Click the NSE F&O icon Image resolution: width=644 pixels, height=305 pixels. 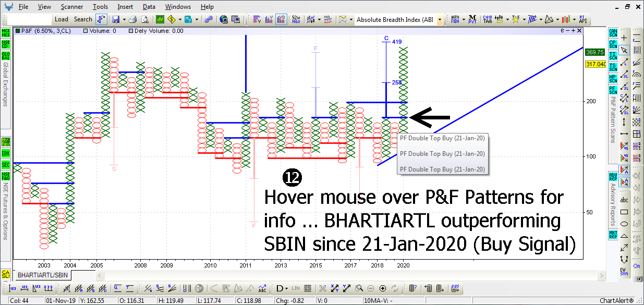(6, 176)
